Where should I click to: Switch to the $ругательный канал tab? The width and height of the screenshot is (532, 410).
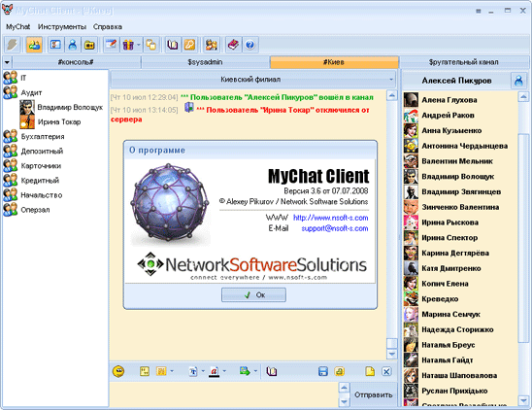coord(463,62)
